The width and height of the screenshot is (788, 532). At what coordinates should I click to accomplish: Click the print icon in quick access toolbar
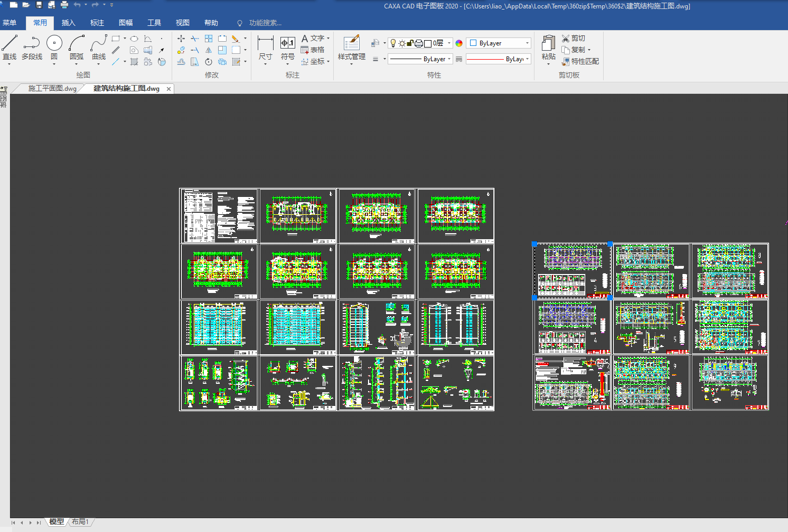click(64, 5)
